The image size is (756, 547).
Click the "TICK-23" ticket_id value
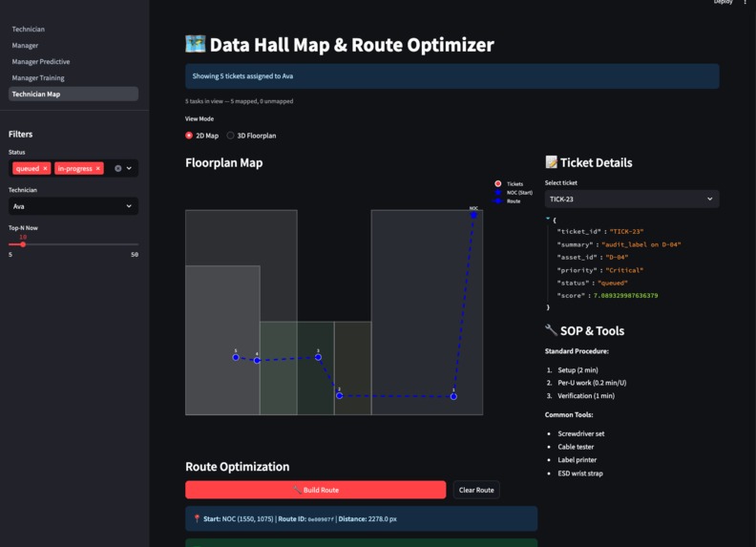[x=626, y=232]
